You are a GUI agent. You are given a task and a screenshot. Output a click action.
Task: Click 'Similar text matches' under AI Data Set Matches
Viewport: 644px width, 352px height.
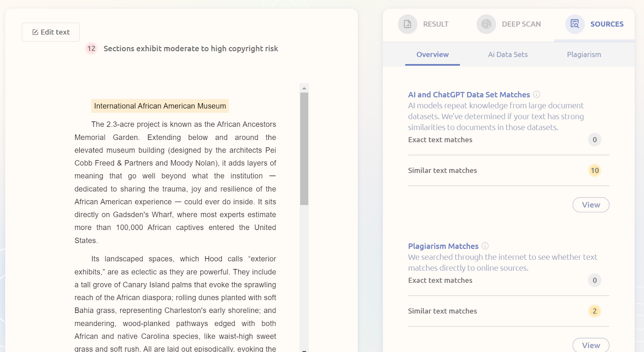pos(442,170)
